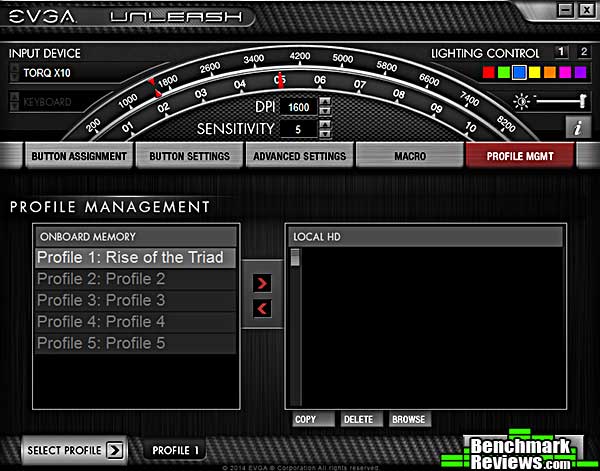Click the Browse button
This screenshot has height=471, width=600.
(408, 419)
